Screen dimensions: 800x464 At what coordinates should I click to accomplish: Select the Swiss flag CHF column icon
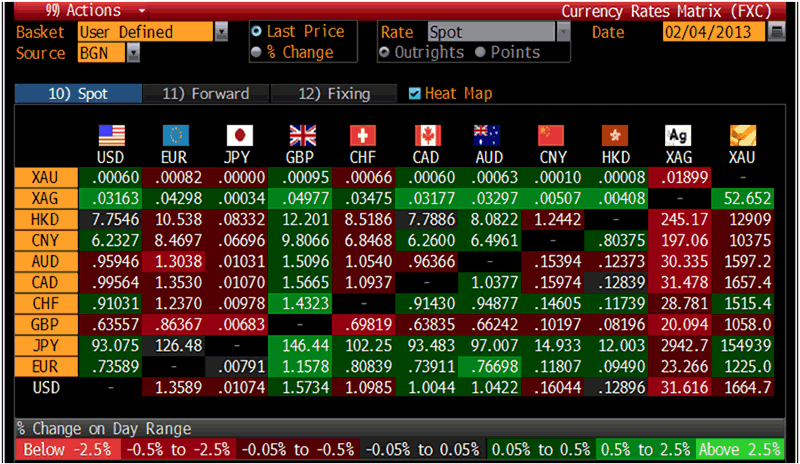click(363, 135)
